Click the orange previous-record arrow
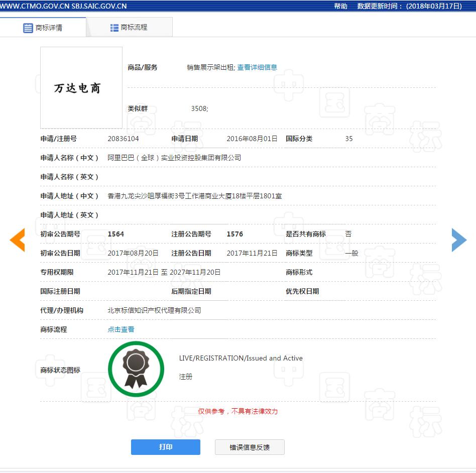The image size is (476, 473). pos(17,240)
